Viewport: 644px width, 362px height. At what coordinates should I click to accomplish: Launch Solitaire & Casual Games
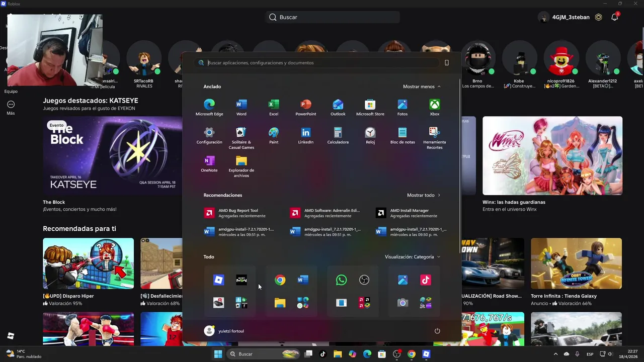[x=242, y=138]
